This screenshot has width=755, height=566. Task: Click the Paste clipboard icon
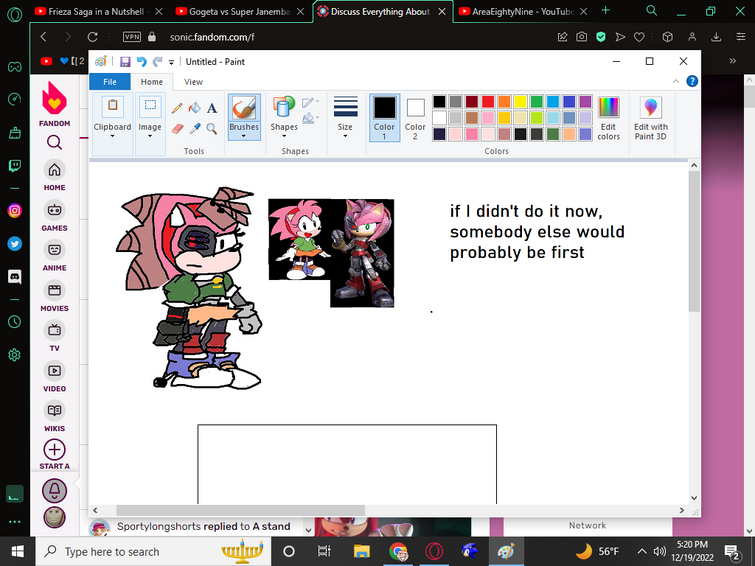pyautogui.click(x=112, y=107)
